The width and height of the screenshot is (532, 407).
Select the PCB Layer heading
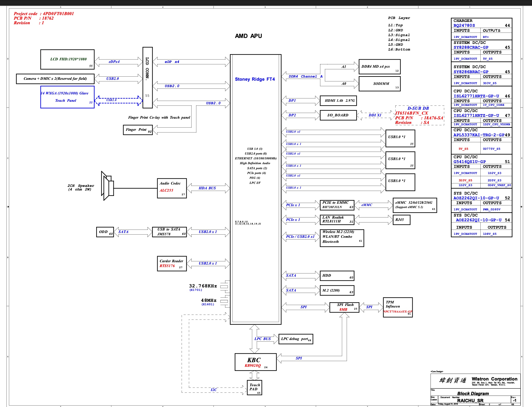tap(399, 18)
